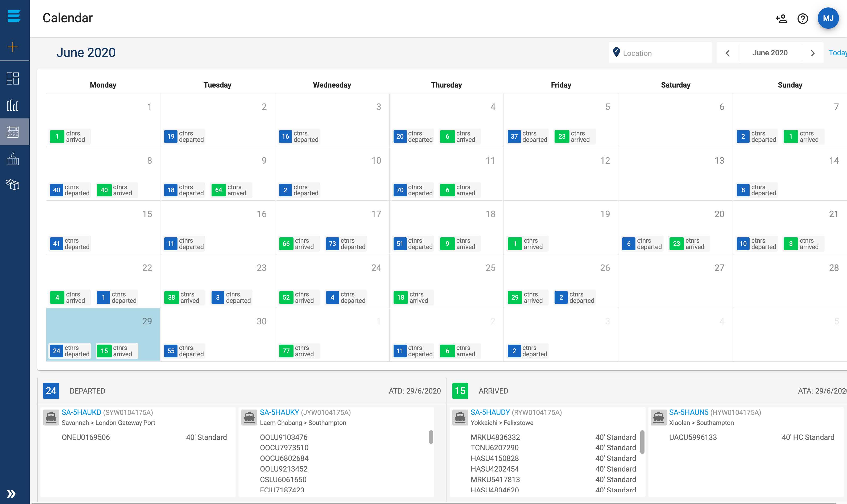
Task: Open the dashboard grid icon in sidebar
Action: tap(13, 79)
